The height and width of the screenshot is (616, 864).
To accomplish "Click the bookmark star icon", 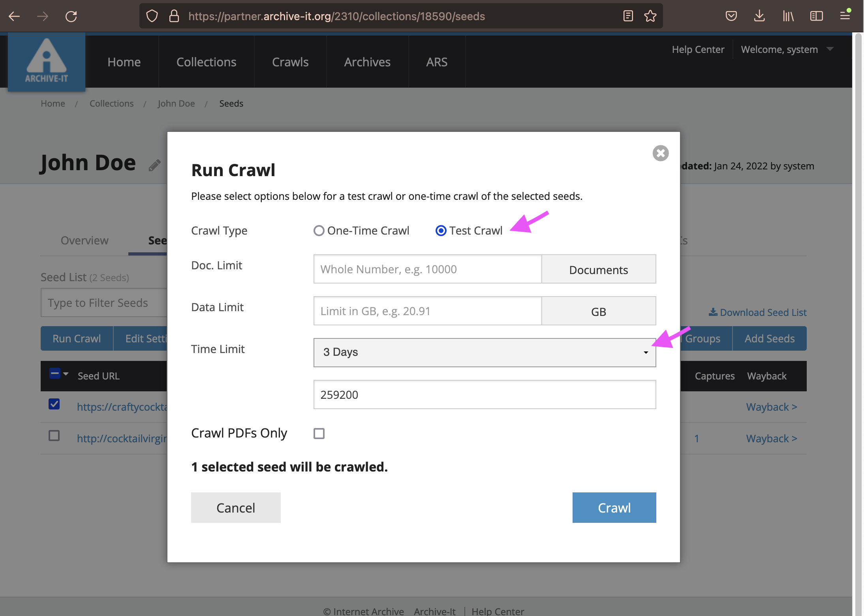I will pyautogui.click(x=650, y=16).
